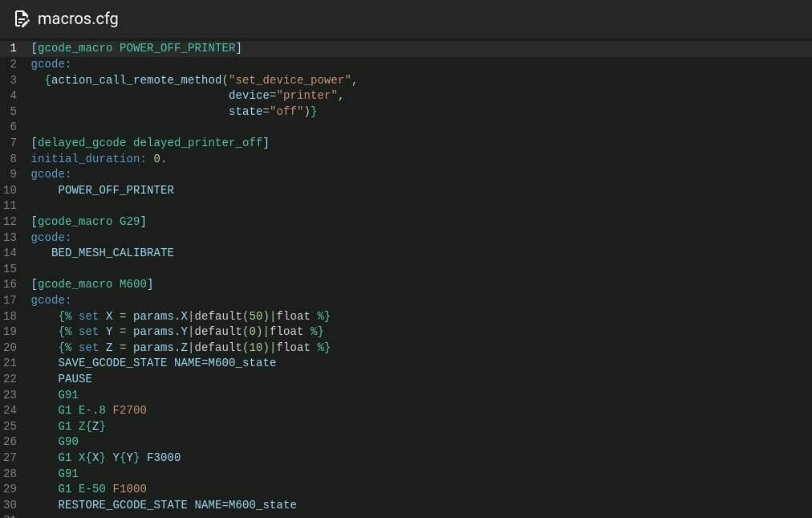Click the G90 command line
Image resolution: width=812 pixels, height=518 pixels.
(68, 442)
